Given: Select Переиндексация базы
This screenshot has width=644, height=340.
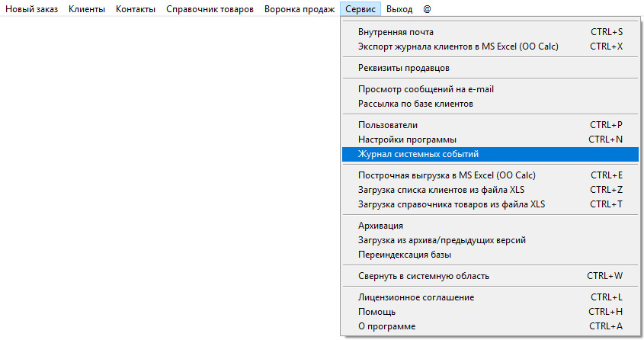Looking at the screenshot, I should (405, 255).
